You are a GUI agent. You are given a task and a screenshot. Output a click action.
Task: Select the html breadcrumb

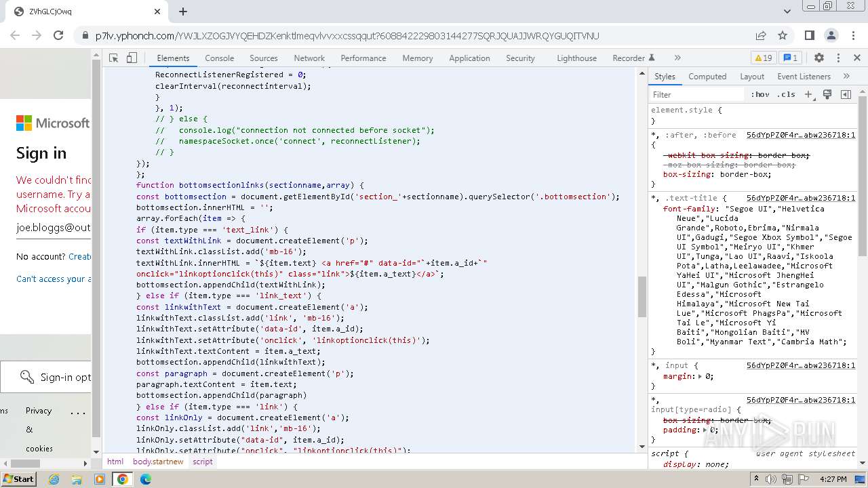coord(115,462)
